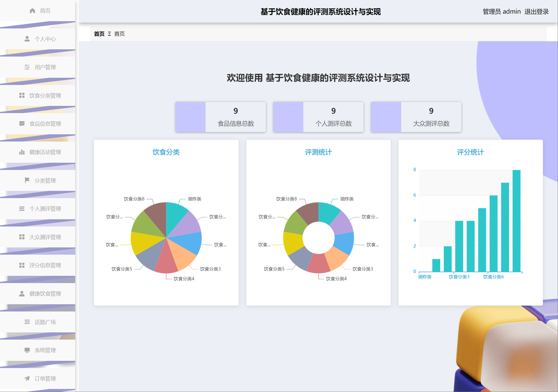Viewport: 558px width, 392px height.
Task: Expand the 个人测评管理 menu
Action: point(45,209)
